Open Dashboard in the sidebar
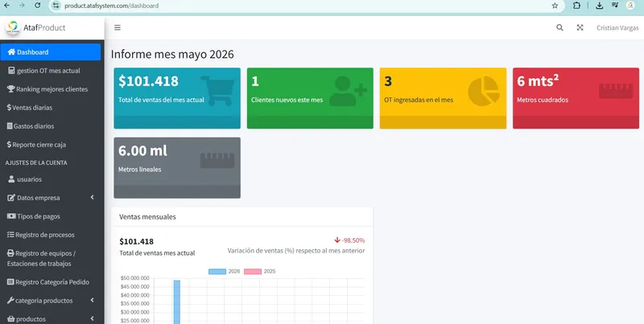Screen dimensions: 644x324 tap(51, 52)
